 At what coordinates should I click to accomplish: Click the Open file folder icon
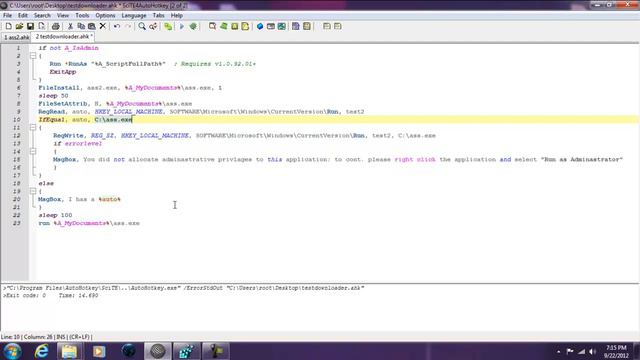click(19, 26)
